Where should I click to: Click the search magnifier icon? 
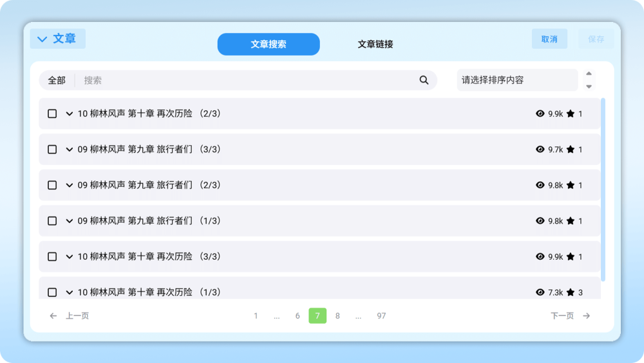pos(424,80)
